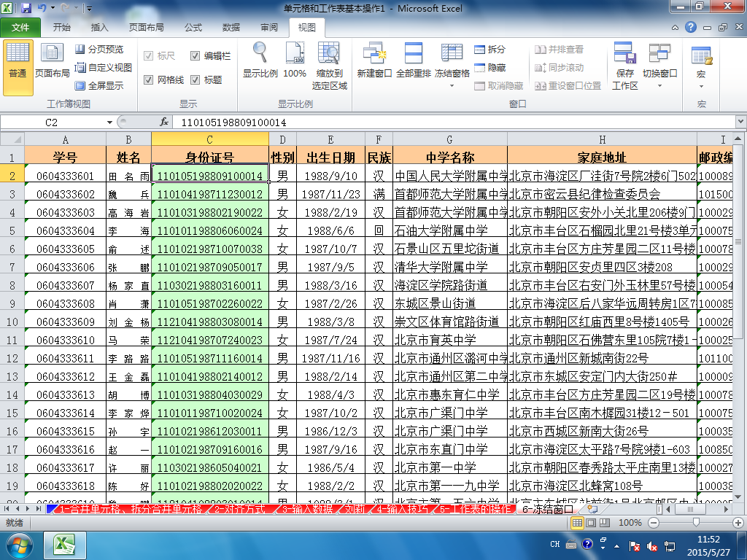The image size is (747, 560).
Task: Select the 刘莉 sheet tab
Action: coord(355,509)
